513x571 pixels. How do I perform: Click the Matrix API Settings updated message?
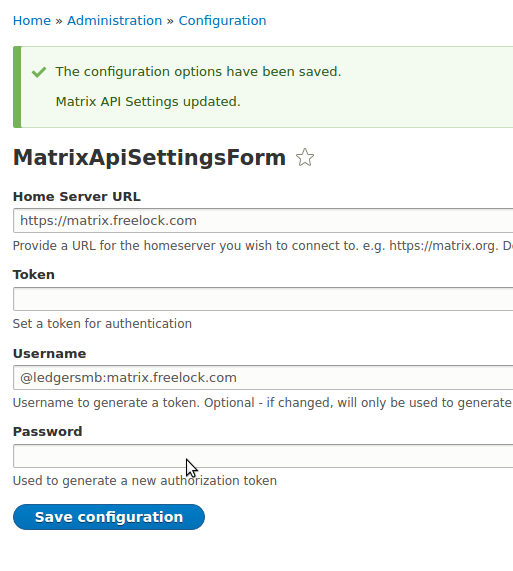click(x=148, y=102)
